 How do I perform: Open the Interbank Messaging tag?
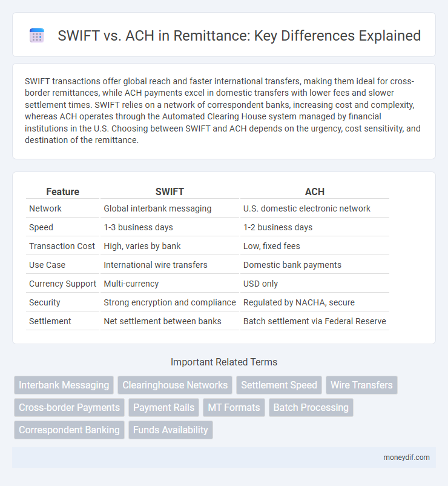(64, 385)
